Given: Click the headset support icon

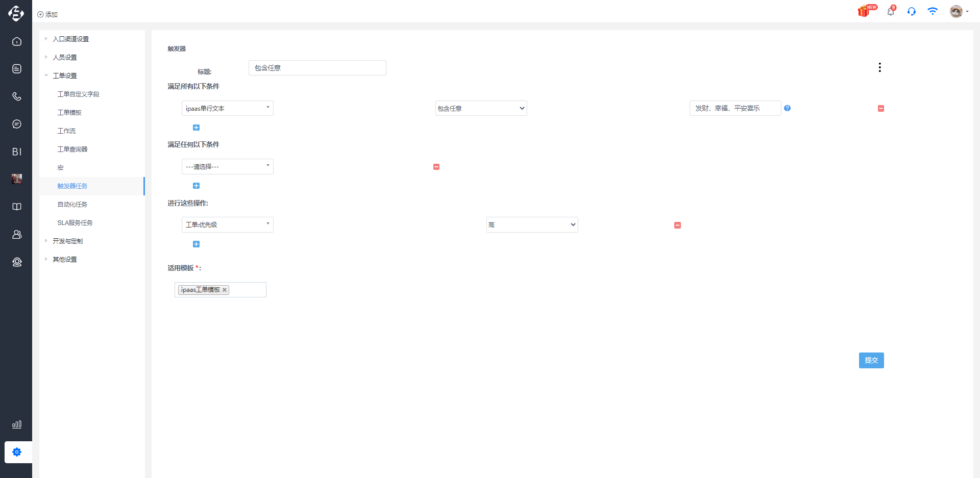Looking at the screenshot, I should click(912, 11).
